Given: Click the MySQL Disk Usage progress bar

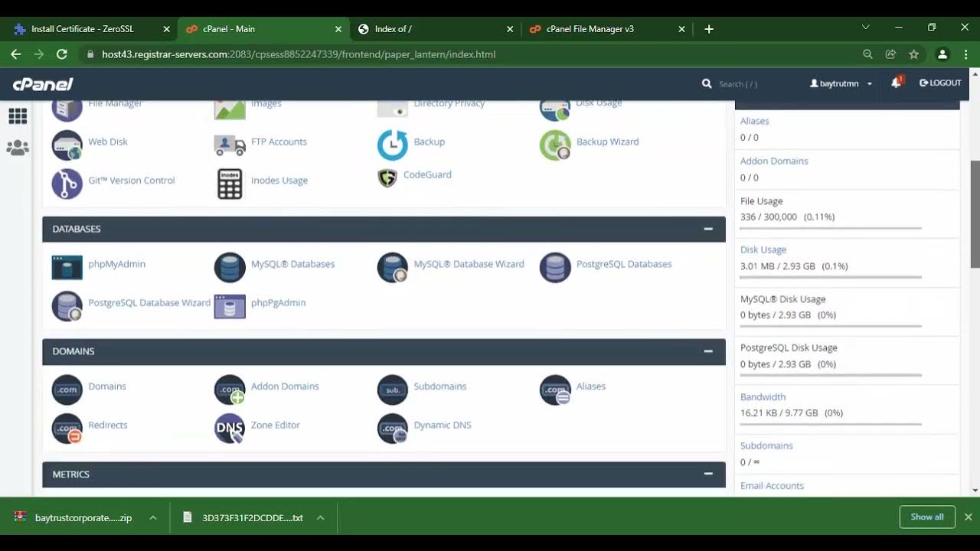Looking at the screenshot, I should click(831, 326).
